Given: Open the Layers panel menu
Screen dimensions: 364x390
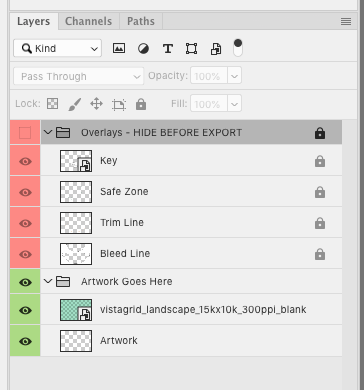Looking at the screenshot, I should 346,22.
